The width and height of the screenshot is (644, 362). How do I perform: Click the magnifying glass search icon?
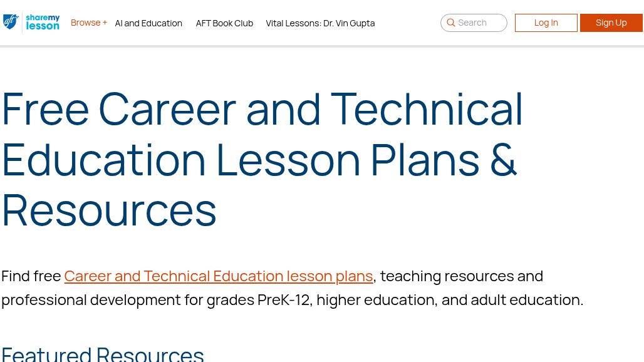(450, 23)
